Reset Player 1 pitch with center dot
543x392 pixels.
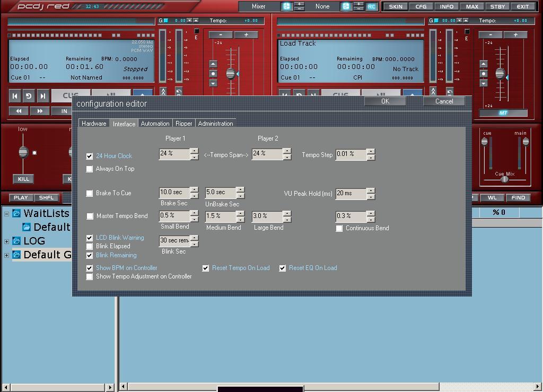[213, 74]
